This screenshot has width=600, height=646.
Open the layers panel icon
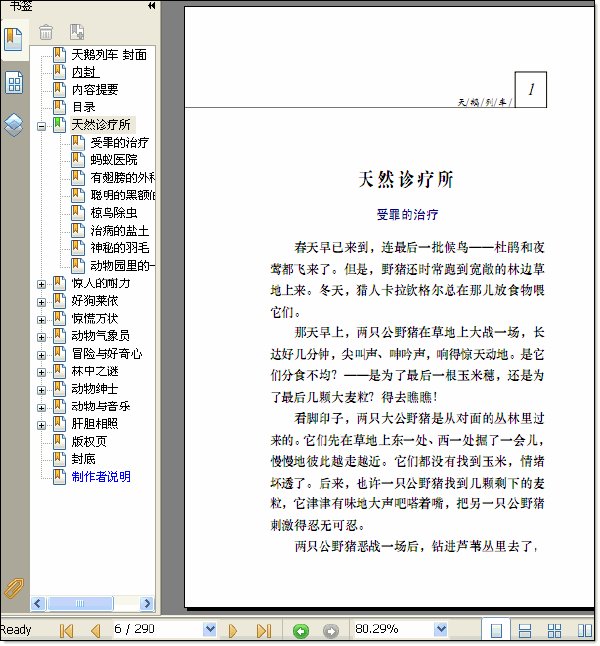[x=14, y=124]
